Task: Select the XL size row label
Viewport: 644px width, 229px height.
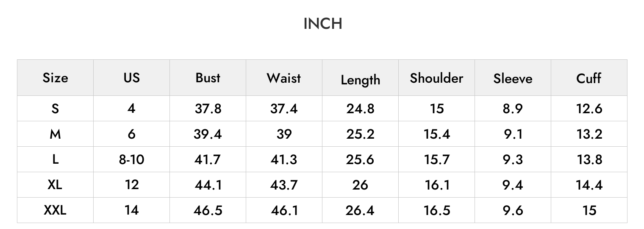Action: pos(55,185)
